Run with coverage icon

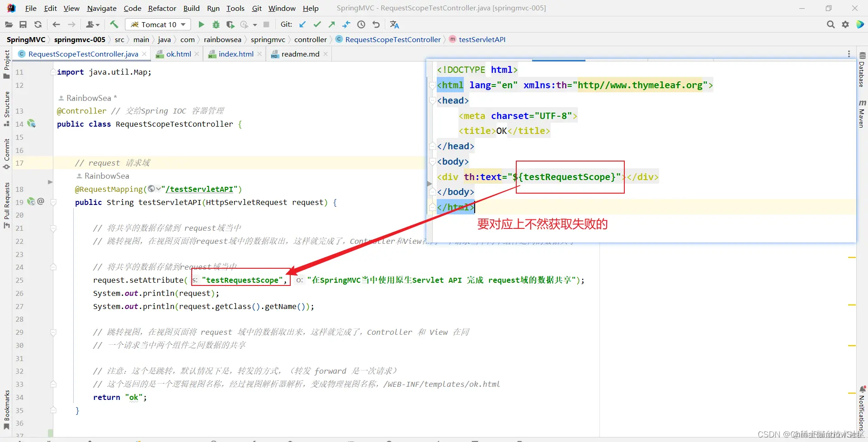[x=231, y=24]
